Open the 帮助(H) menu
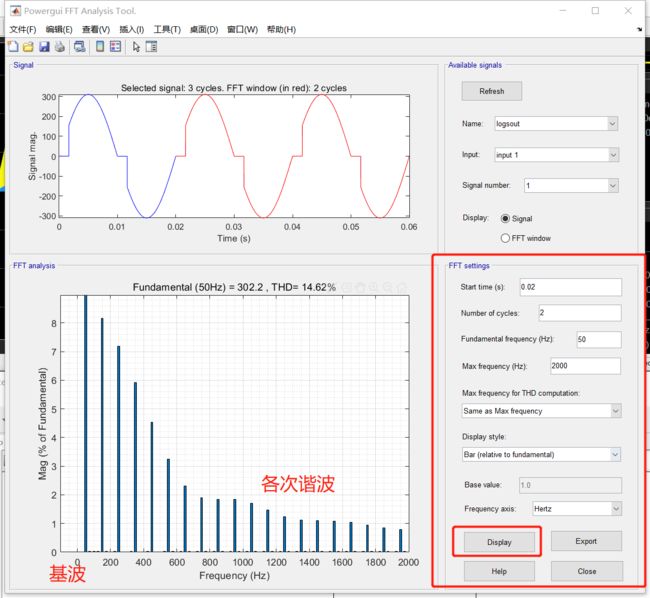This screenshot has height=598, width=650. coord(281,29)
